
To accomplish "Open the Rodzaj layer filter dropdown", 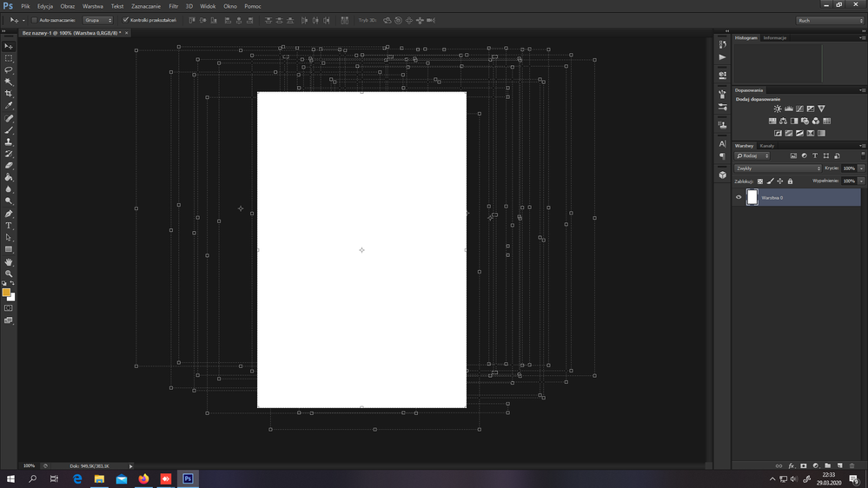I will [752, 156].
